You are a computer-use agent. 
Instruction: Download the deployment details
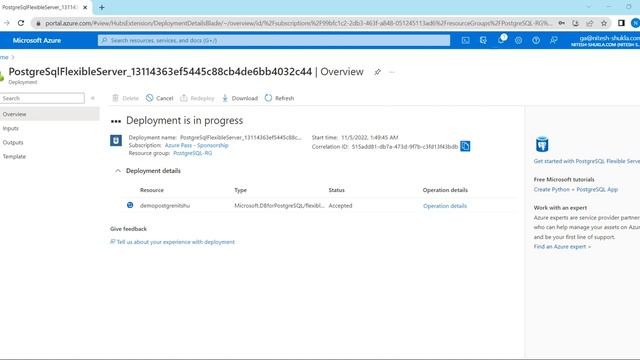tap(240, 98)
